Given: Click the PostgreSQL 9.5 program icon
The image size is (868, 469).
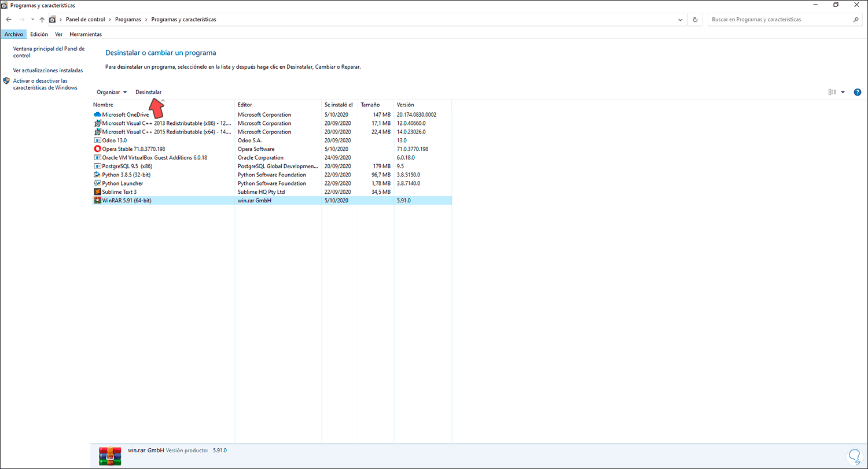Looking at the screenshot, I should [x=97, y=166].
